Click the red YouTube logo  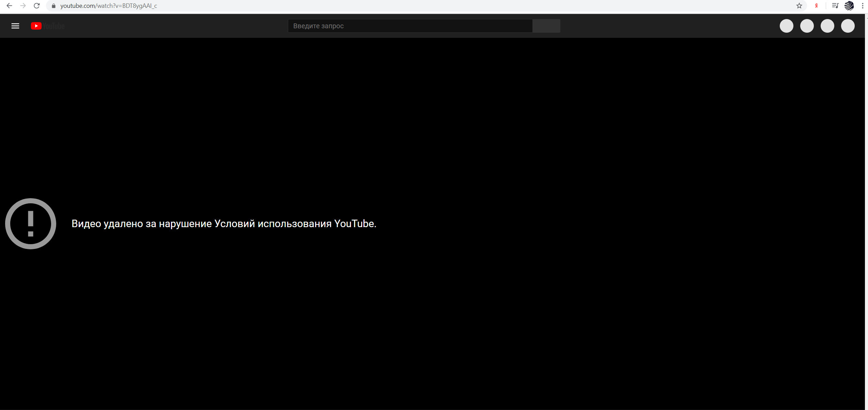(x=36, y=26)
